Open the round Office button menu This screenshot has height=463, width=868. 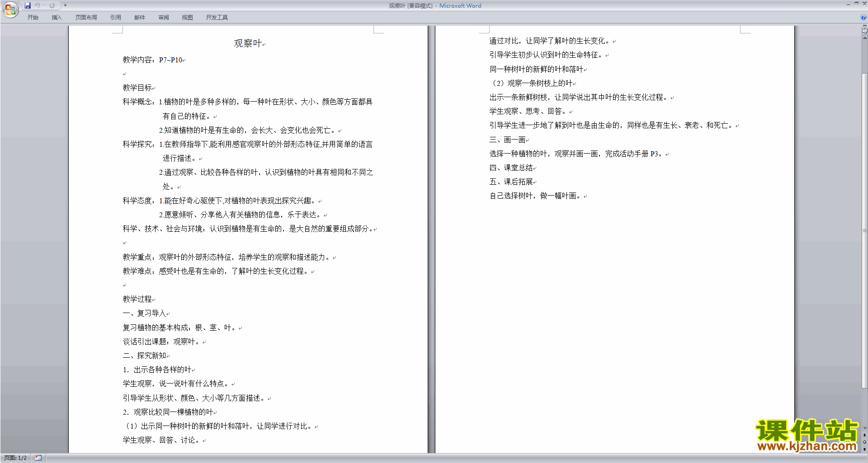(10, 9)
